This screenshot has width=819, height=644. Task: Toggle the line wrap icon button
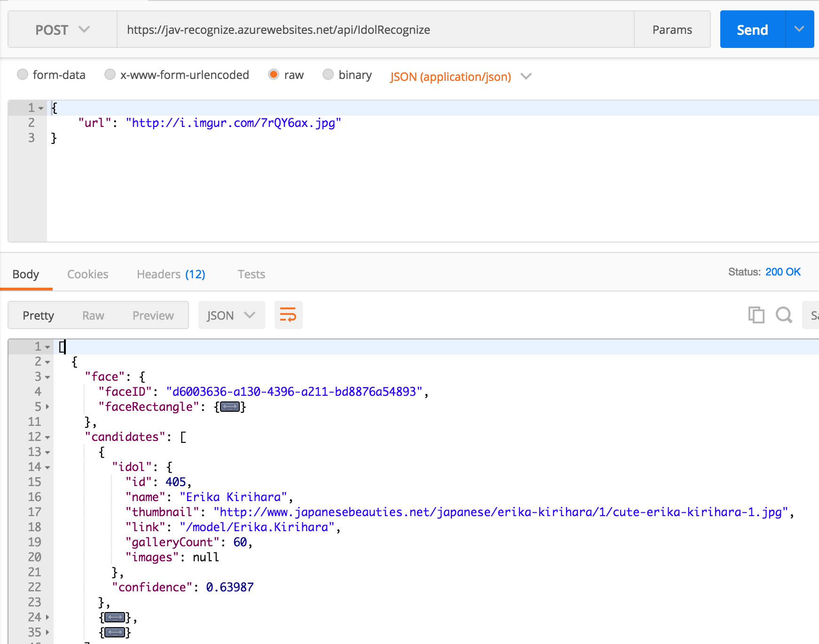(x=288, y=315)
